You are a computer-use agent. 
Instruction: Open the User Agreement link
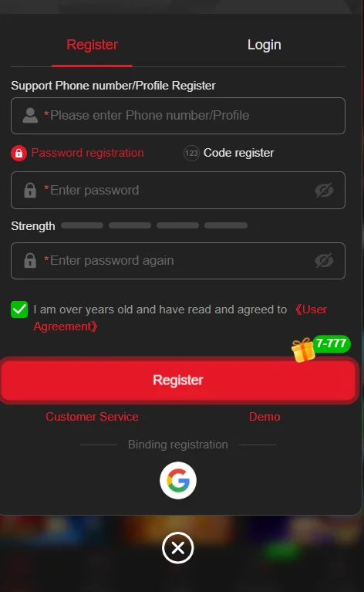point(180,318)
